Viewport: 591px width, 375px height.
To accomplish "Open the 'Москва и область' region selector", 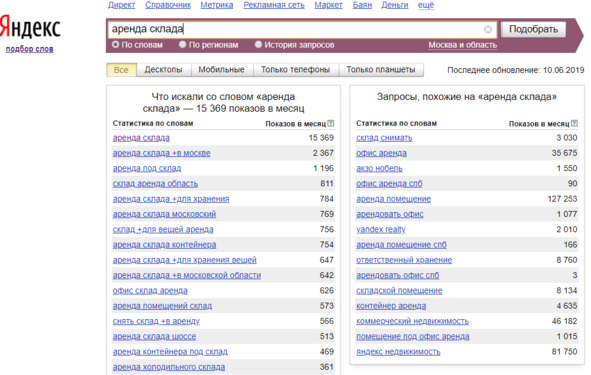I will pos(462,45).
